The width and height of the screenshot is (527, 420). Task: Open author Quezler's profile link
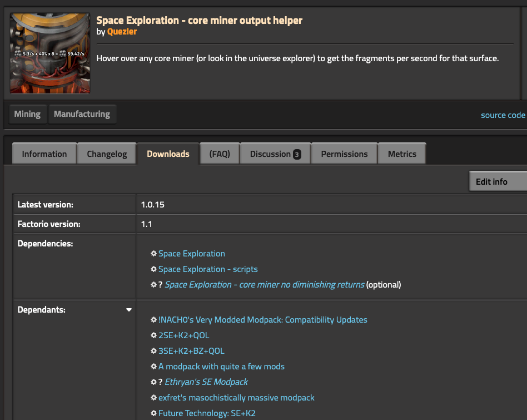click(x=122, y=32)
